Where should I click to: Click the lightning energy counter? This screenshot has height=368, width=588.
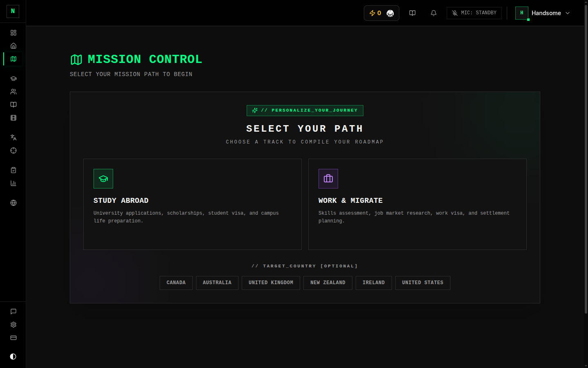pos(375,13)
